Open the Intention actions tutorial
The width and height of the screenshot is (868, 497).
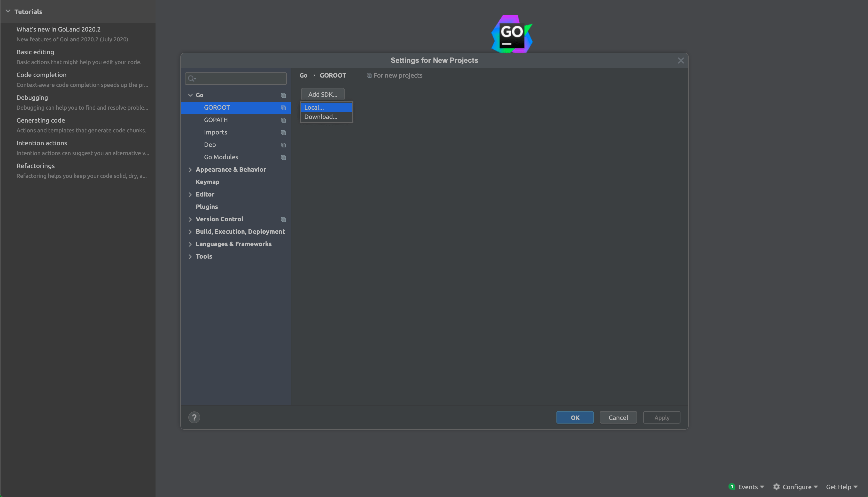pos(42,143)
